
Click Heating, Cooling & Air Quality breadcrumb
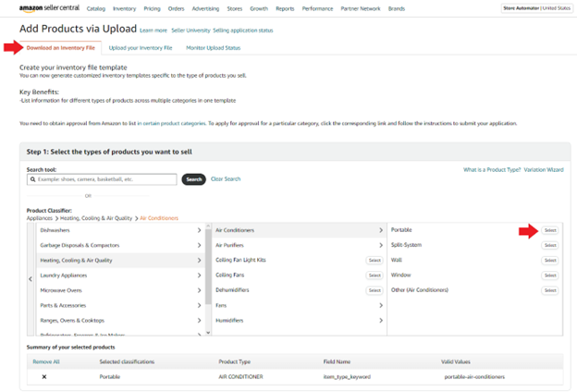pyautogui.click(x=96, y=218)
